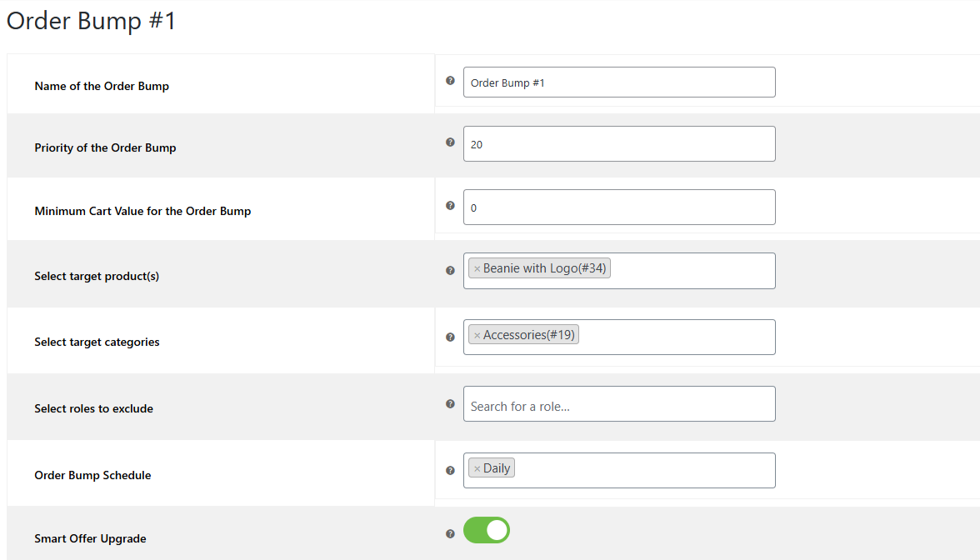Viewport: 980px width, 560px height.
Task: Click the Search for a role field
Action: pos(619,403)
